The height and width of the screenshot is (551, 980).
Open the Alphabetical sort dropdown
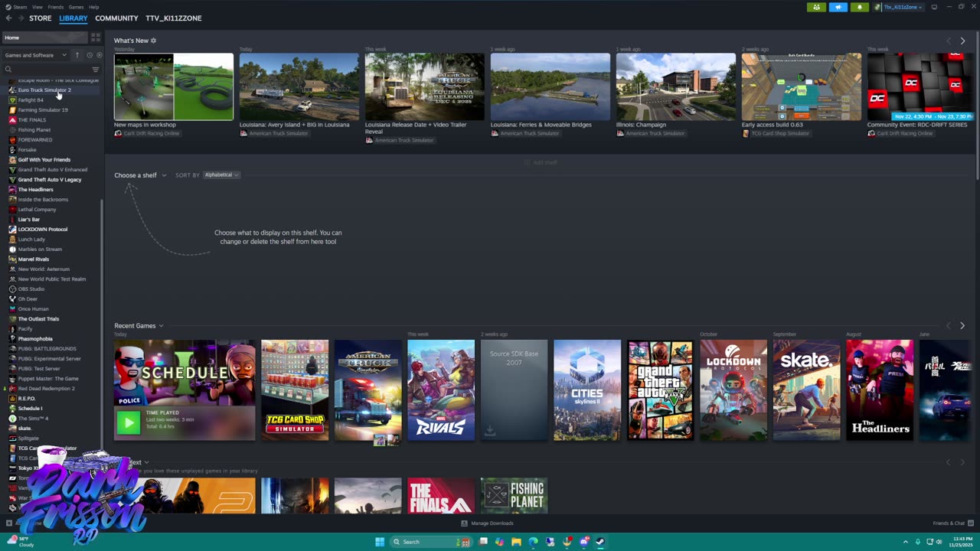pos(222,175)
